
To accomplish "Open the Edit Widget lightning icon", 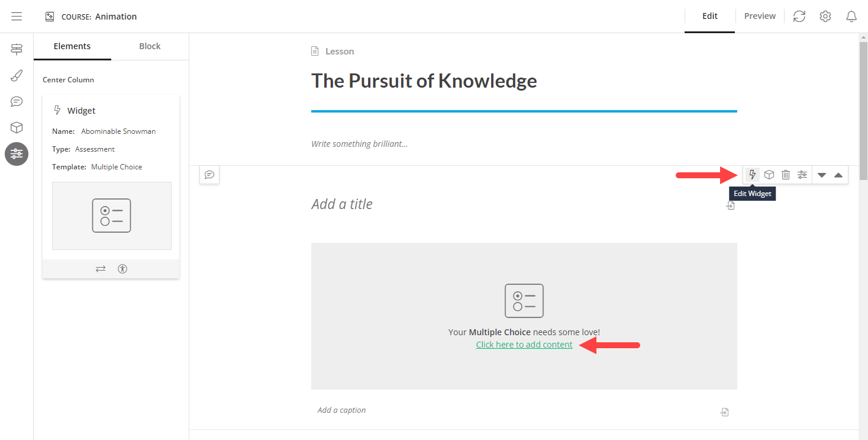I will click(x=751, y=174).
